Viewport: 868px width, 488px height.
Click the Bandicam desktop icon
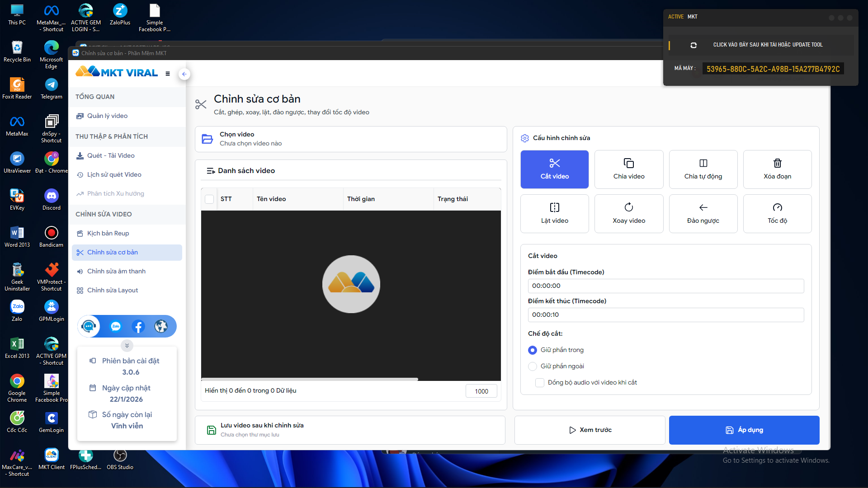coord(52,237)
